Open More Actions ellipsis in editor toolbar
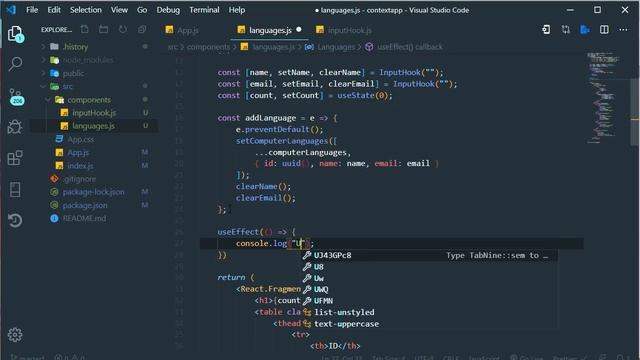Image resolution: width=640 pixels, height=360 pixels. [x=623, y=29]
